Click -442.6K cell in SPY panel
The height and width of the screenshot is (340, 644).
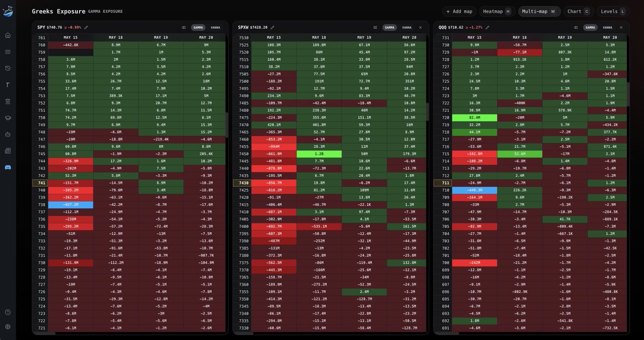[x=71, y=45]
